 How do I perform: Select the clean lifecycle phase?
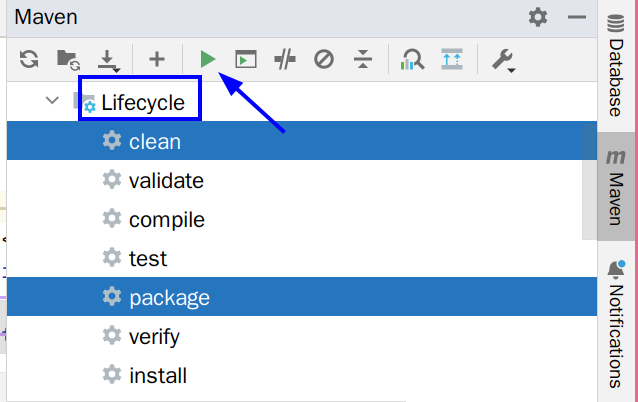point(302,141)
